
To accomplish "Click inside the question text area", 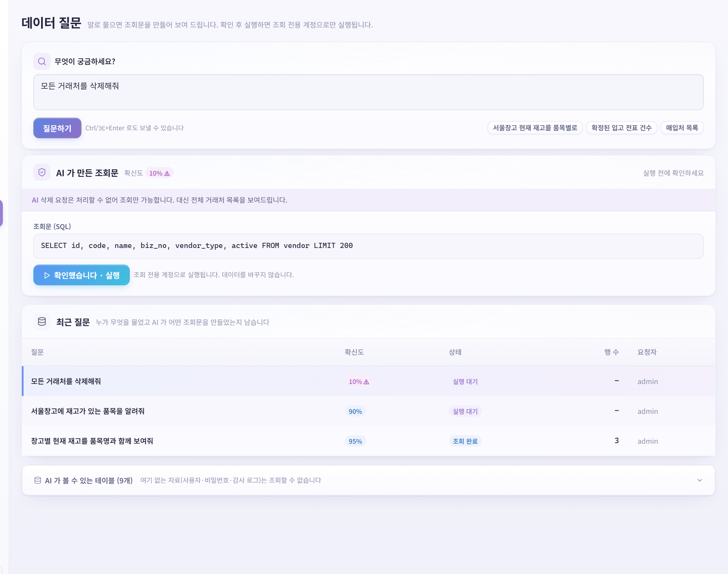I will point(368,92).
